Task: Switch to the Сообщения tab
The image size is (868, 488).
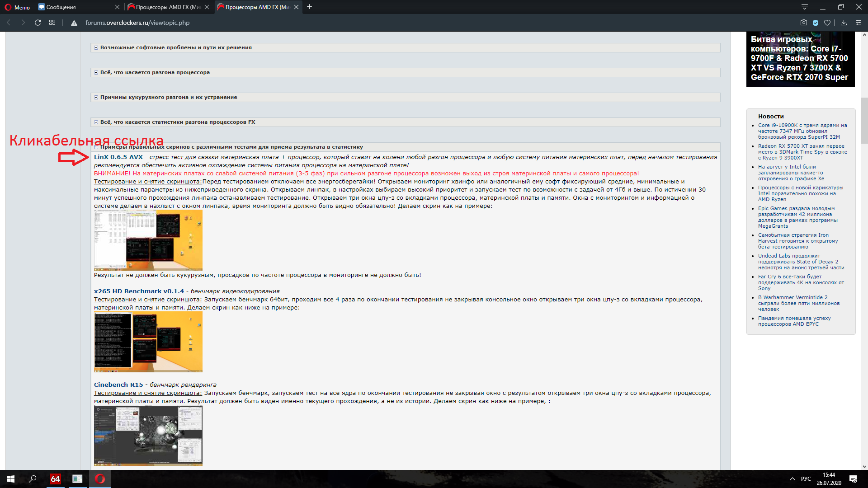Action: point(77,7)
